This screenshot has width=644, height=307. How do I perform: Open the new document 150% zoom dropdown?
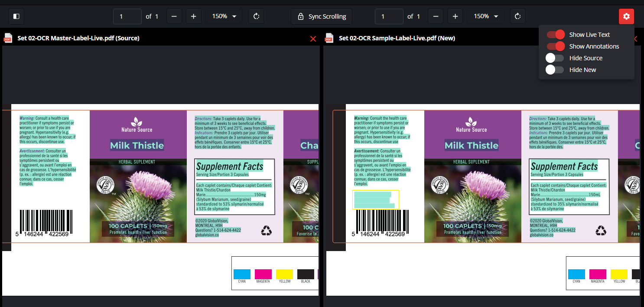coord(486,16)
